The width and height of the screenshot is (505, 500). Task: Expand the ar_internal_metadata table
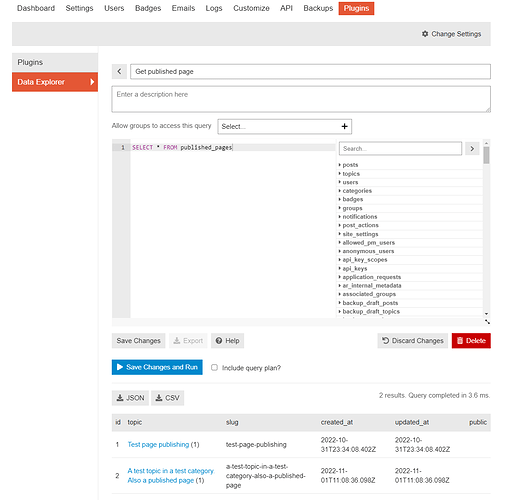coord(372,286)
